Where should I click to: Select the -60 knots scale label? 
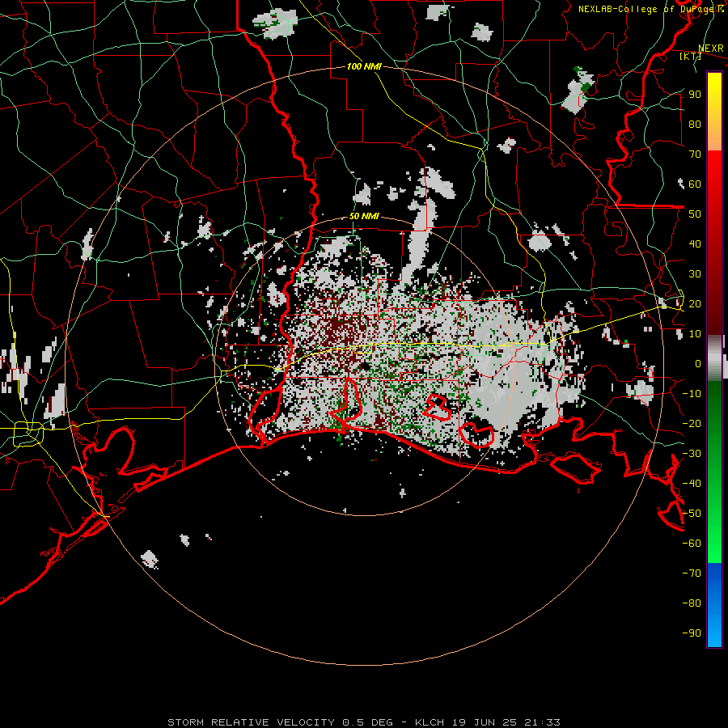692,544
